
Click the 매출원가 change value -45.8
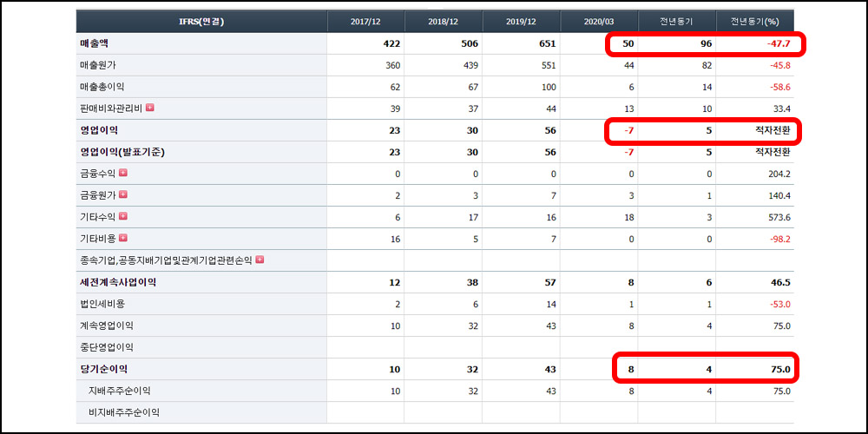780,65
